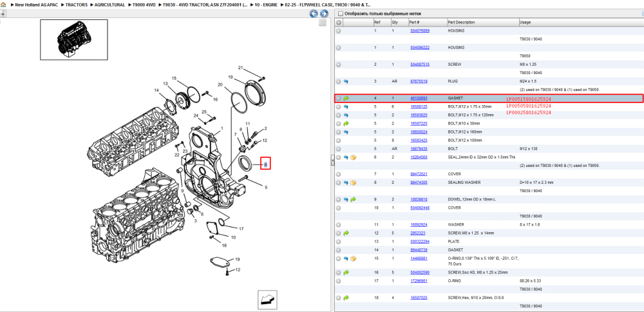Click the green arrow icon on the SCREW,M8 x 1.25 x 14mm row

point(346,233)
